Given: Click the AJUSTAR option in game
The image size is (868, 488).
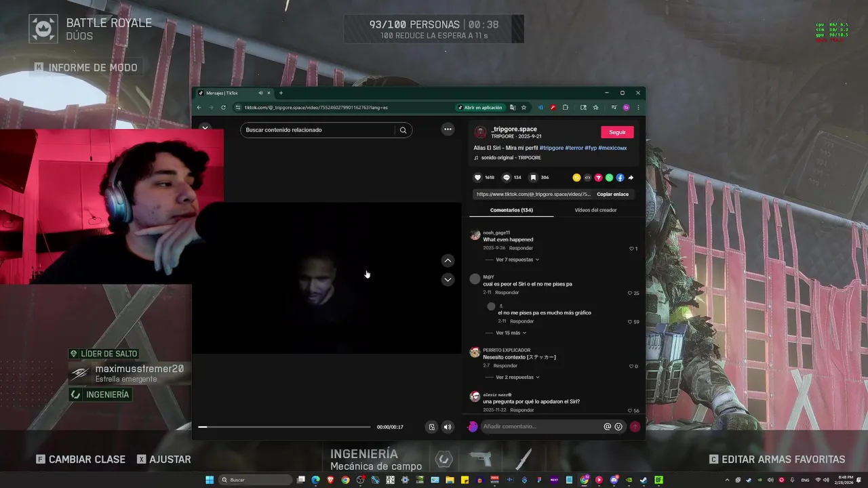Looking at the screenshot, I should pyautogui.click(x=163, y=459).
